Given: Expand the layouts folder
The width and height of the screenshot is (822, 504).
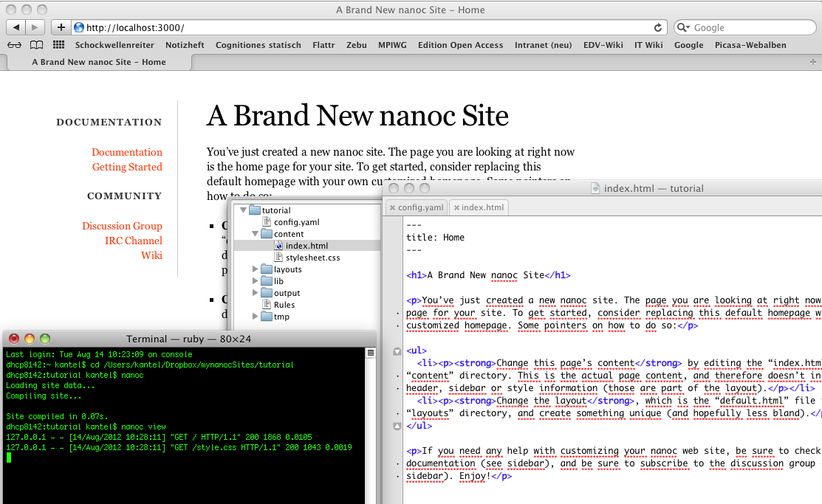Looking at the screenshot, I should pos(256,269).
